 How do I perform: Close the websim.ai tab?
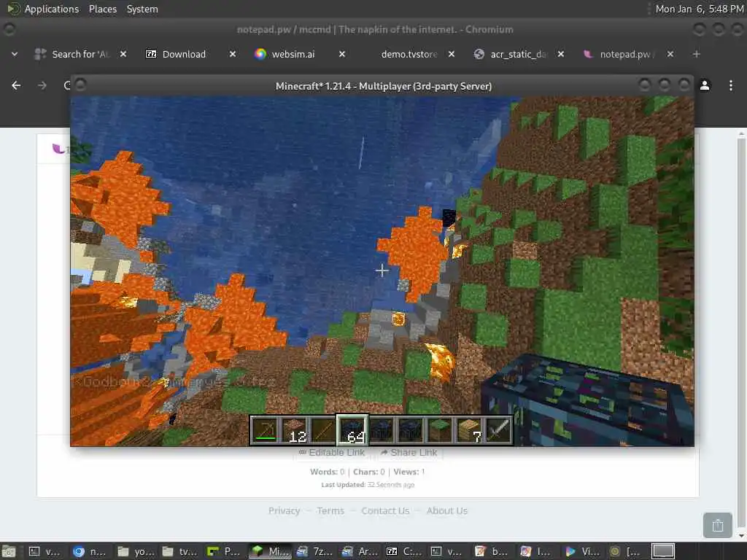(x=342, y=54)
